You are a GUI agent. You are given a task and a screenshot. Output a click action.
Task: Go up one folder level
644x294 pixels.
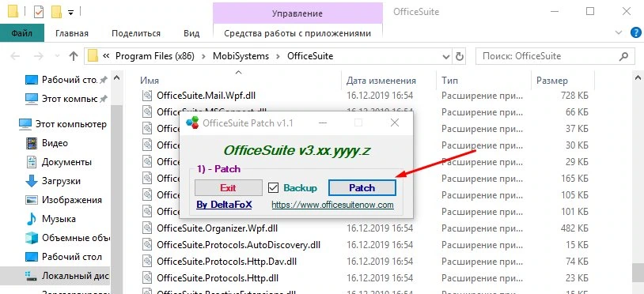point(74,56)
